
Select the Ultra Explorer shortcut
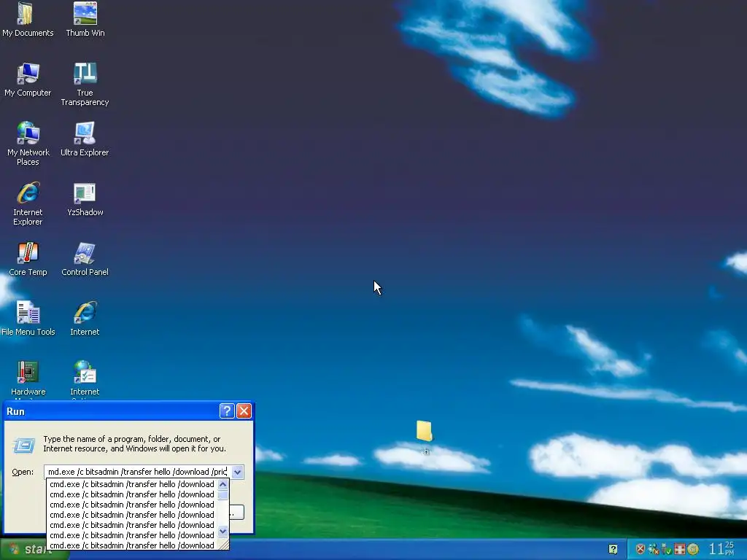[x=85, y=139]
